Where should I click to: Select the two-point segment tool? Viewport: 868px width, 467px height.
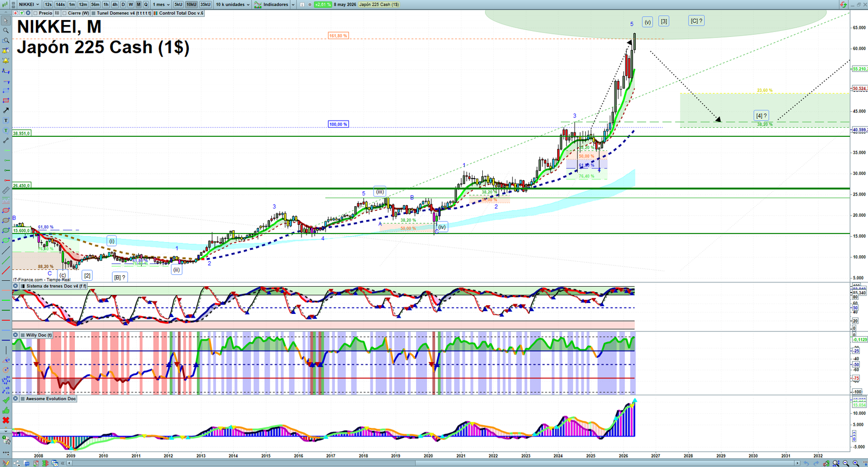coord(6,141)
